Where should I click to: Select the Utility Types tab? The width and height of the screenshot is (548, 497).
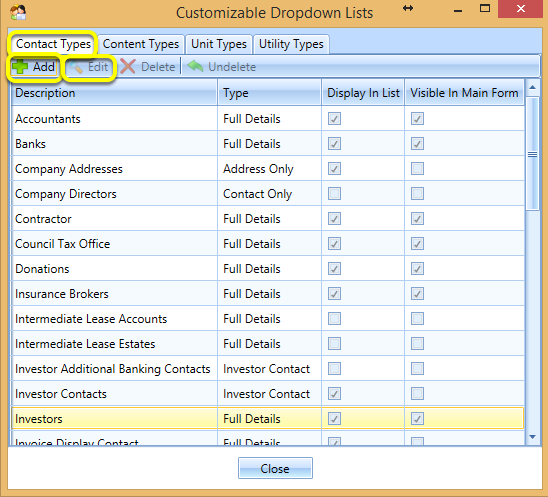point(291,44)
